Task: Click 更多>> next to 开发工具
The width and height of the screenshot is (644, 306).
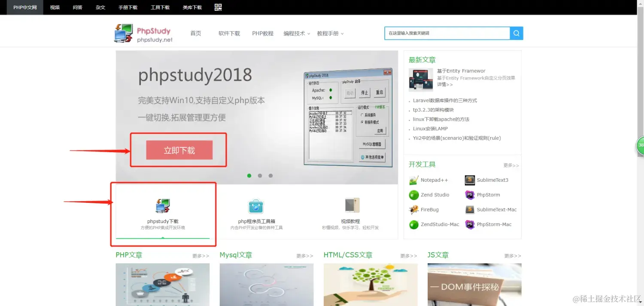Action: point(511,165)
